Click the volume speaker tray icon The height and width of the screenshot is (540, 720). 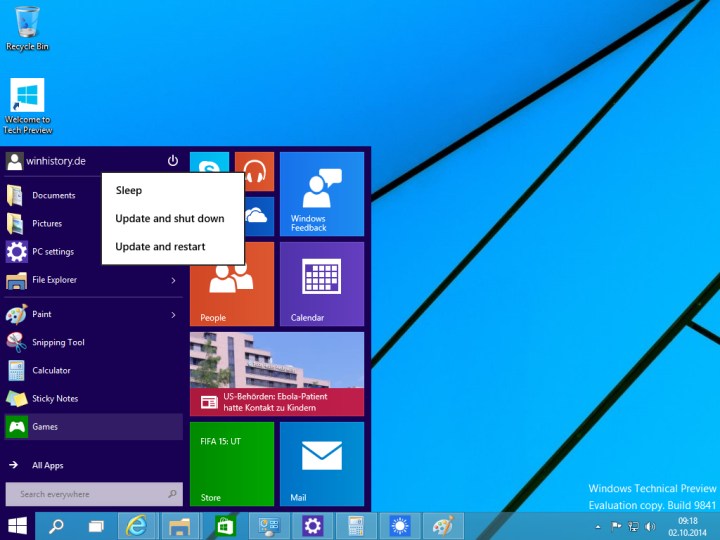(x=650, y=526)
